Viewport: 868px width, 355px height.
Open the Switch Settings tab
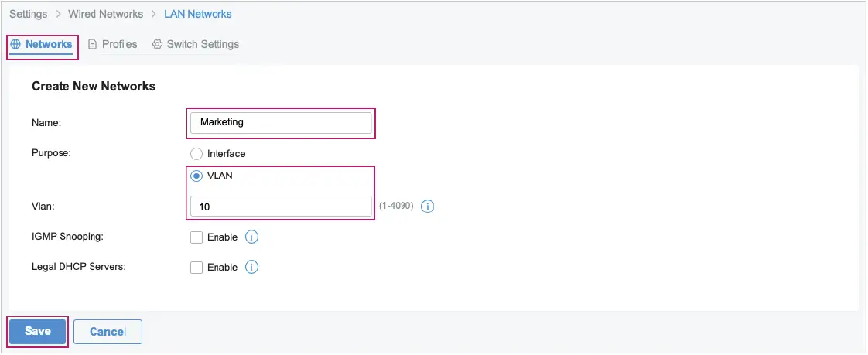pyautogui.click(x=203, y=44)
